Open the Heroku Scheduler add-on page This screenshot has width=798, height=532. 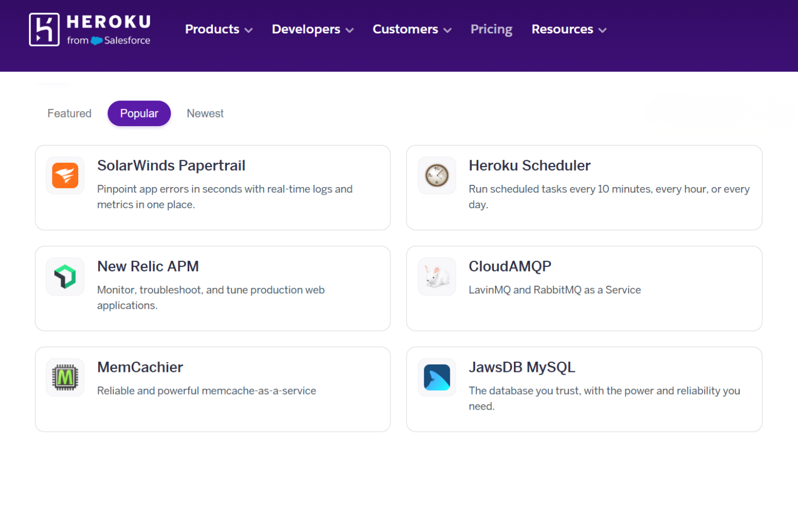tap(529, 165)
